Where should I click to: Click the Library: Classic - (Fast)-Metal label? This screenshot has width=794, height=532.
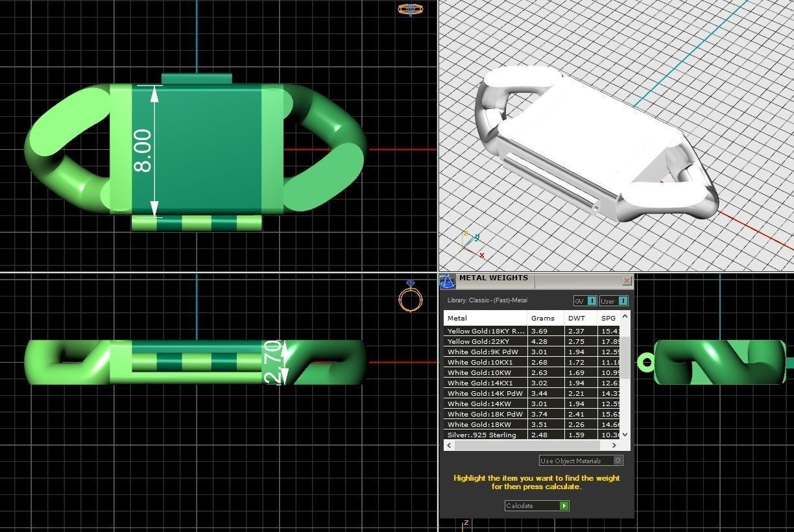487,300
